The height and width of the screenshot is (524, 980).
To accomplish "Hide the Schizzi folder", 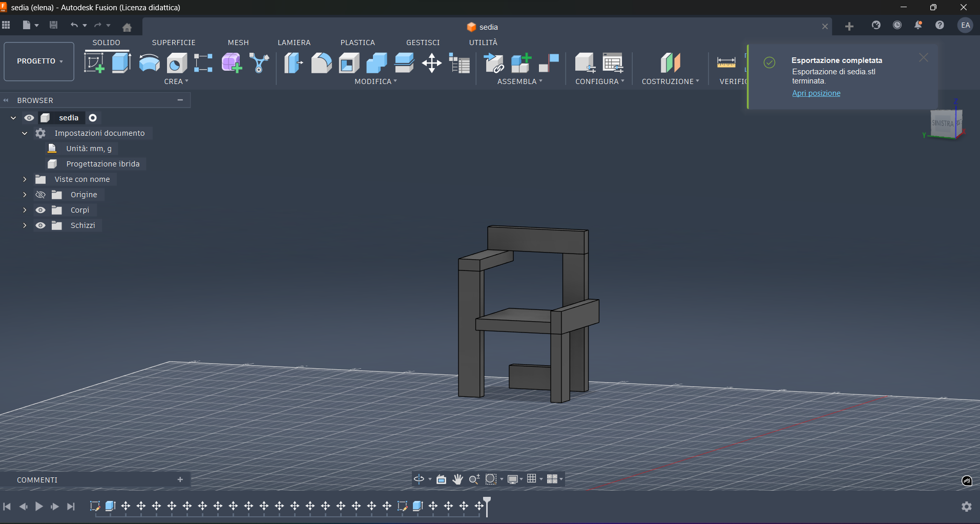I will click(x=40, y=225).
